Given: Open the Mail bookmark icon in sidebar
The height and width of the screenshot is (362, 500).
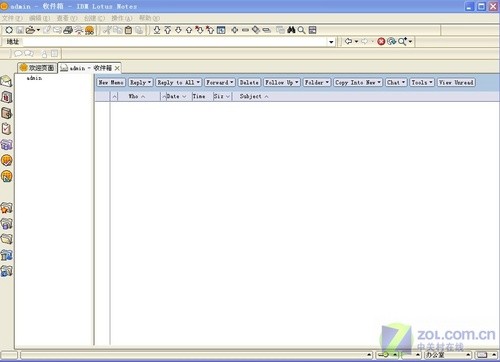Looking at the screenshot, I should pyautogui.click(x=6, y=81).
